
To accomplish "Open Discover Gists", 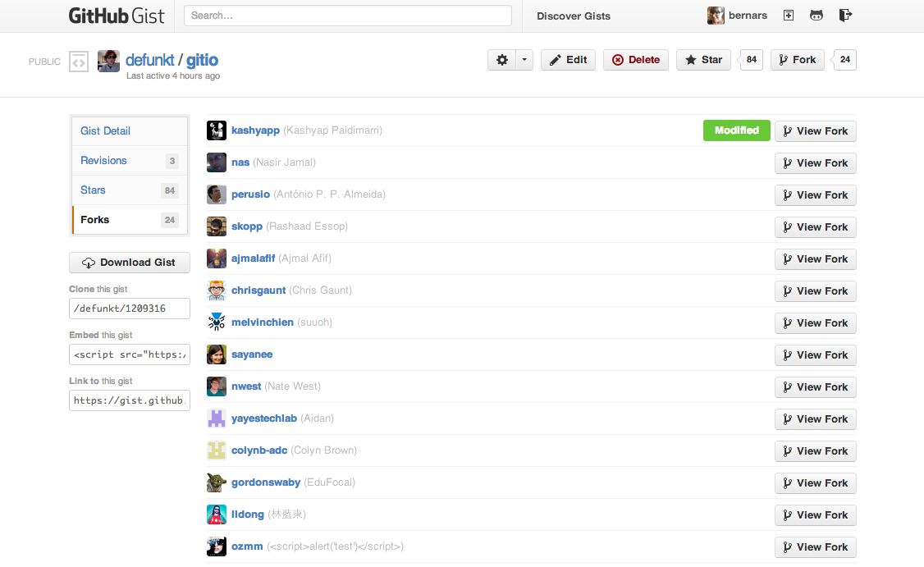I will (x=573, y=16).
